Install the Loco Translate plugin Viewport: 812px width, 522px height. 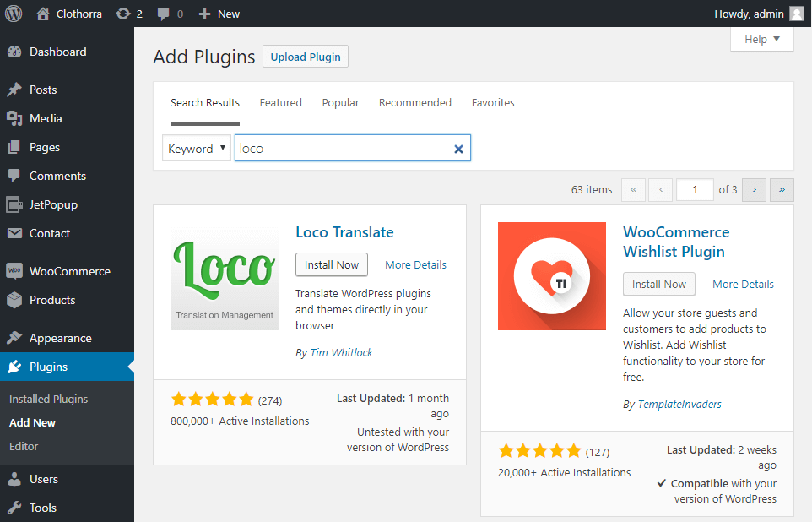(x=332, y=265)
